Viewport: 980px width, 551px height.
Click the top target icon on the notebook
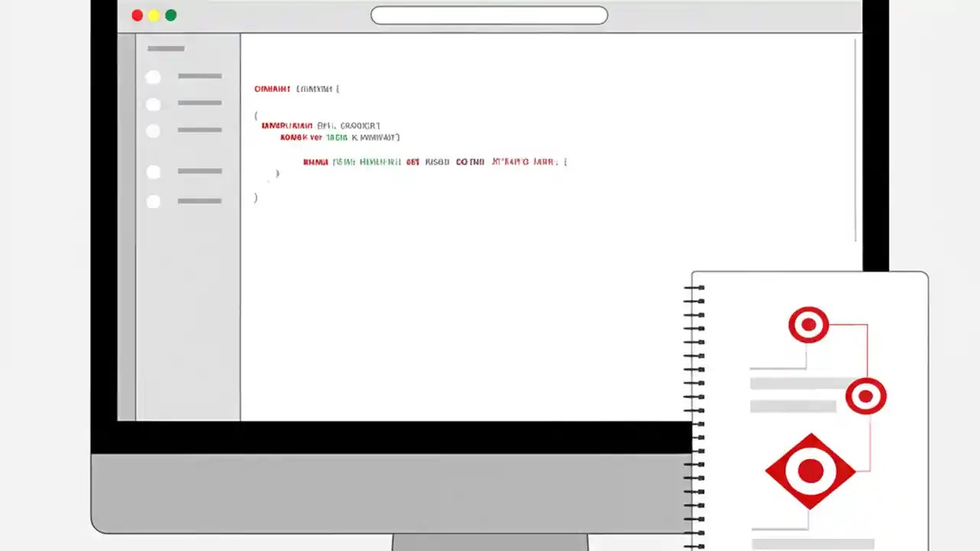(808, 324)
